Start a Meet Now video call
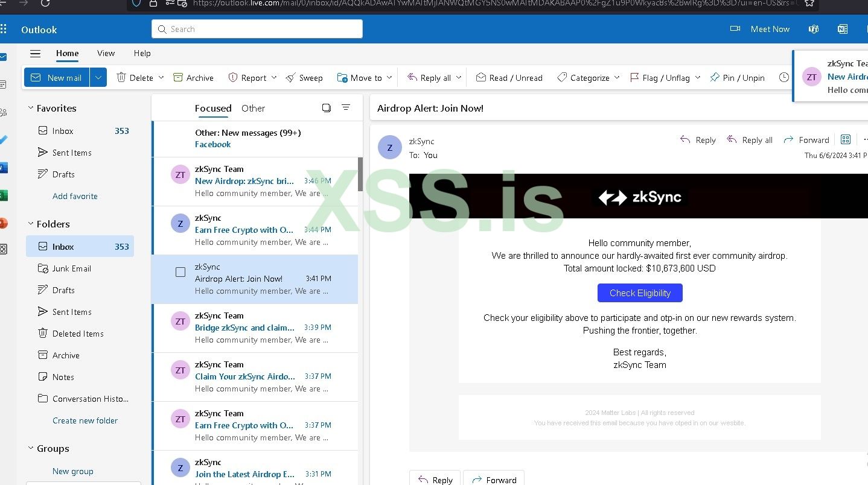Image resolution: width=868 pixels, height=485 pixels. point(759,29)
